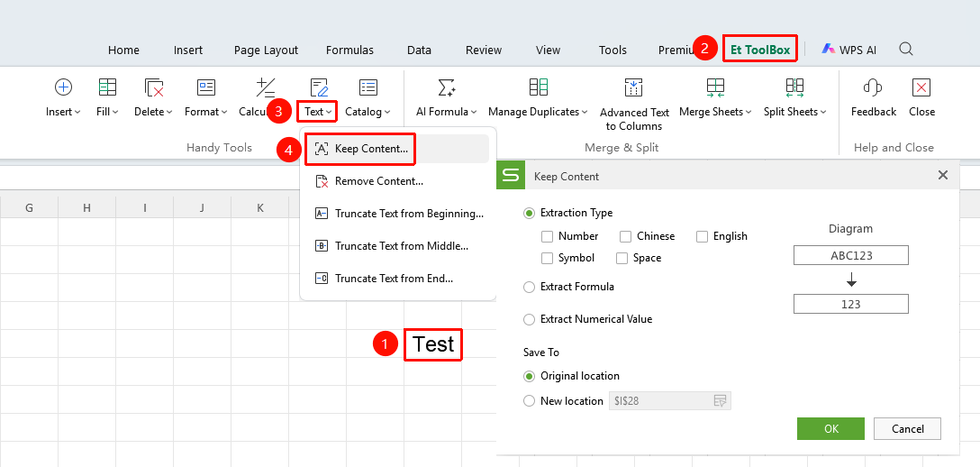Expand the Delete dropdown

(169, 113)
